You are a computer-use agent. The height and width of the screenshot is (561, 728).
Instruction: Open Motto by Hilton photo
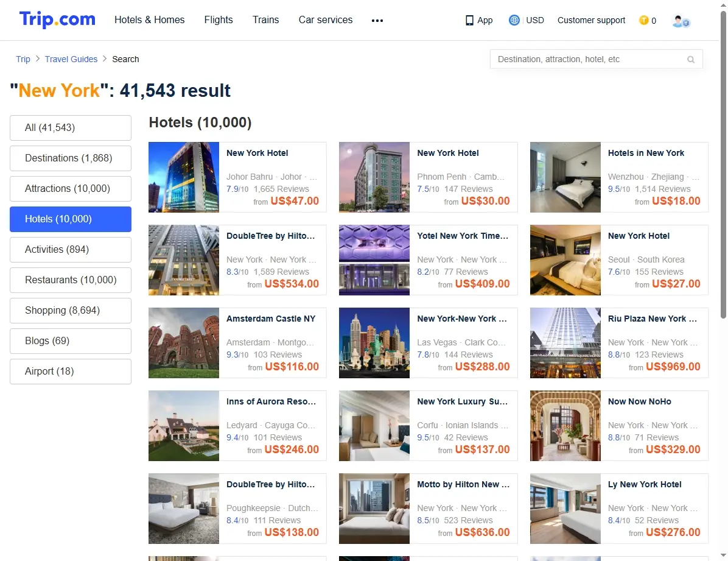pos(374,509)
